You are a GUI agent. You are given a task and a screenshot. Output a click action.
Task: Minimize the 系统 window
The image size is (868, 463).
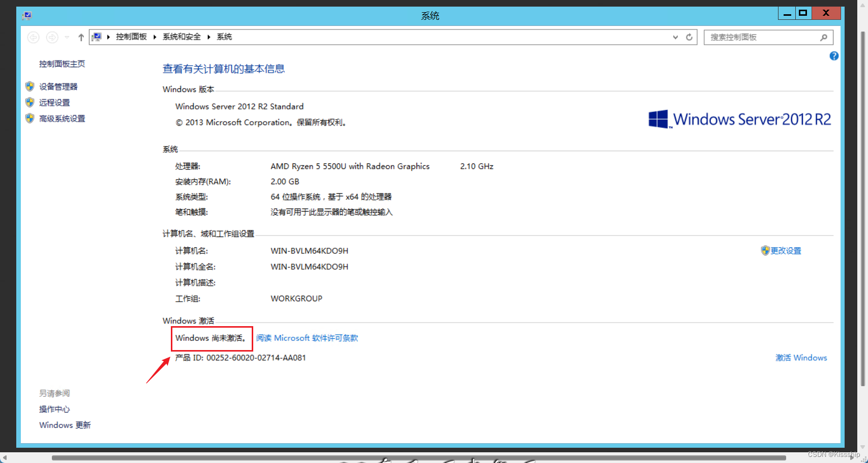point(787,13)
